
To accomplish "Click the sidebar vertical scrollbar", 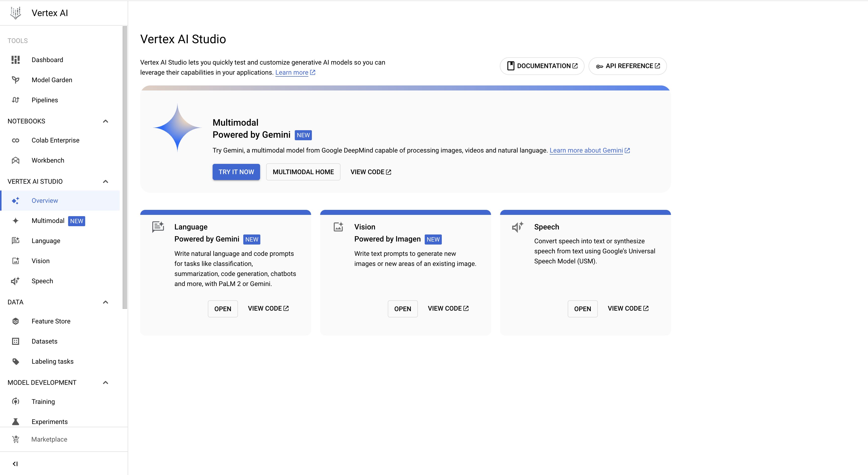I will coord(125,167).
